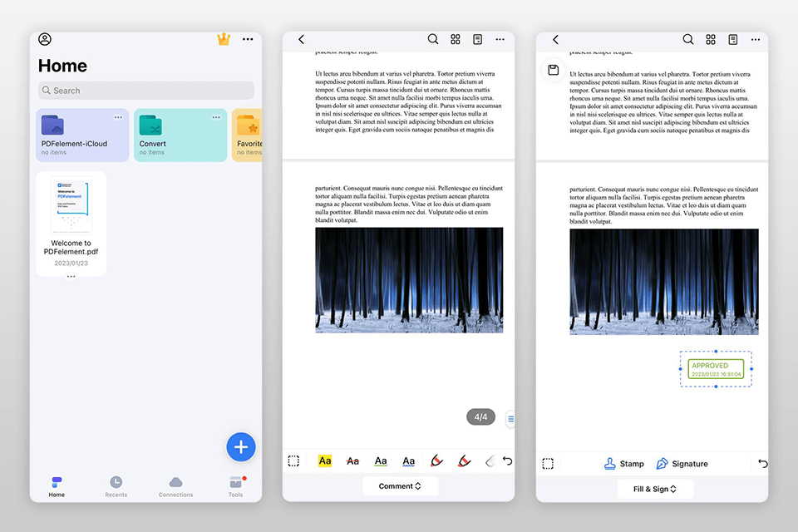
Task: Click search icon in Comment screen
Action: [x=433, y=39]
